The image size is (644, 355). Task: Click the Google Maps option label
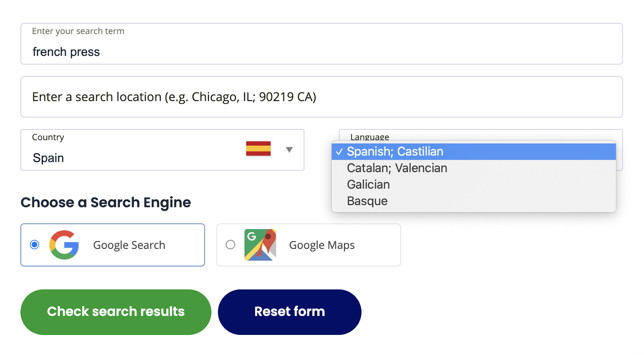(322, 245)
